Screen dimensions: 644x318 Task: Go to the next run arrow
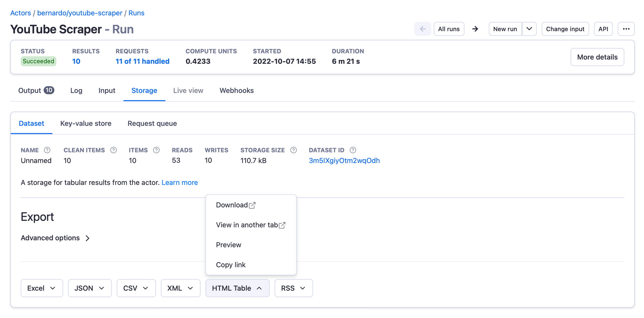[475, 29]
